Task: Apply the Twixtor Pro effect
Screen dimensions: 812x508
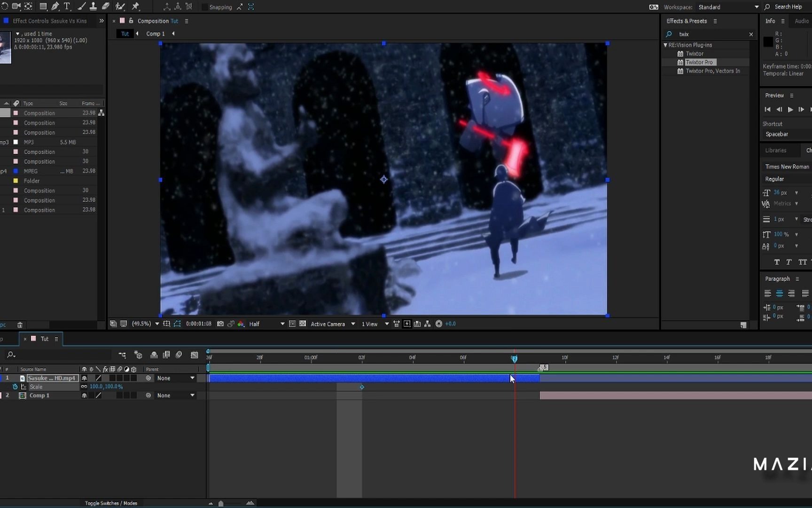Action: tap(699, 63)
